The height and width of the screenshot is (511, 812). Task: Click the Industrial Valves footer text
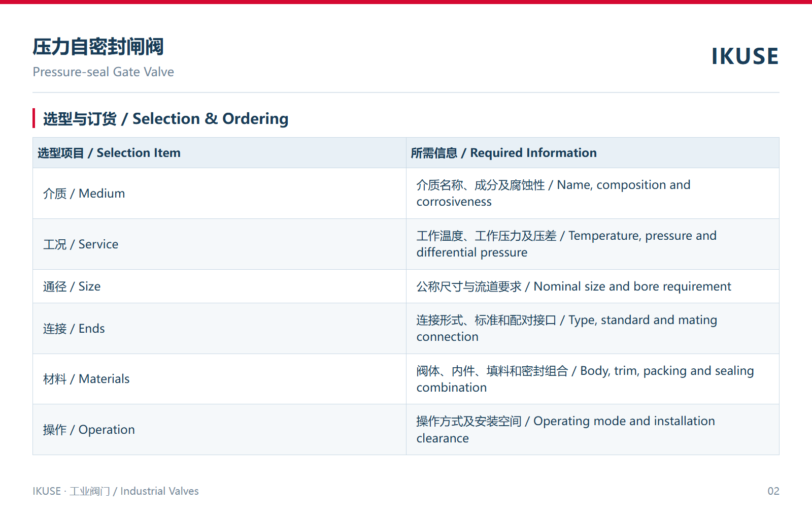pos(159,491)
